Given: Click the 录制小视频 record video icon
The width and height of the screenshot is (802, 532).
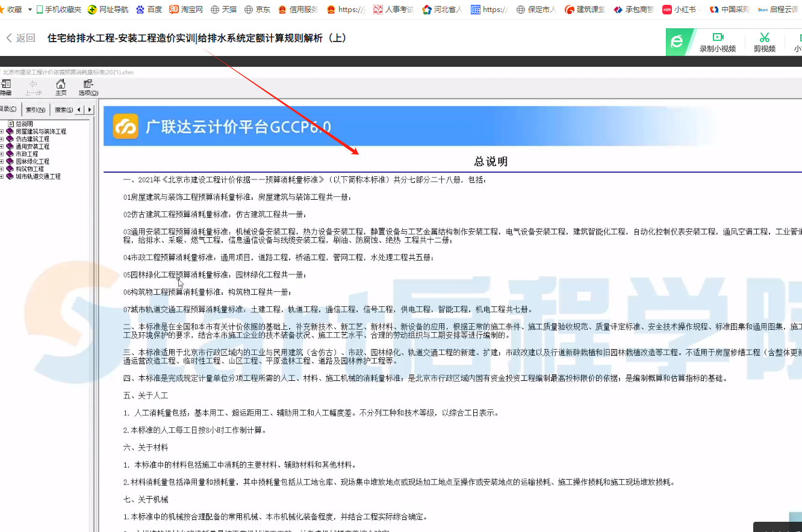Looking at the screenshot, I should tap(718, 37).
